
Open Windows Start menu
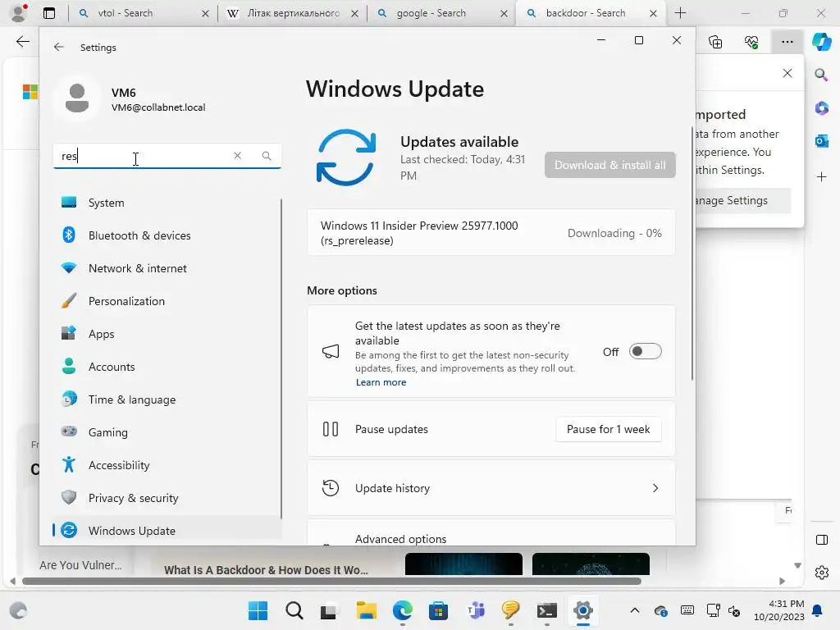pyautogui.click(x=258, y=610)
